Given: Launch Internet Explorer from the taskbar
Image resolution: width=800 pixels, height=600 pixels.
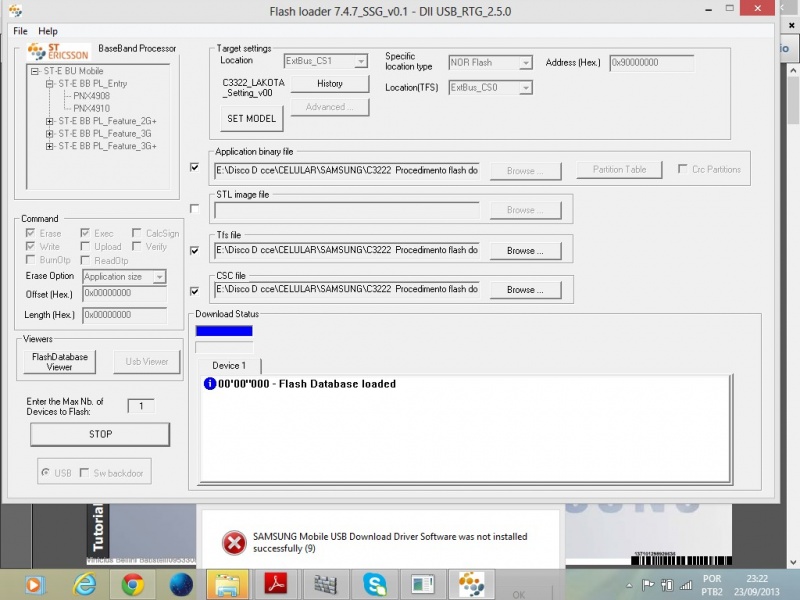Looking at the screenshot, I should [84, 585].
